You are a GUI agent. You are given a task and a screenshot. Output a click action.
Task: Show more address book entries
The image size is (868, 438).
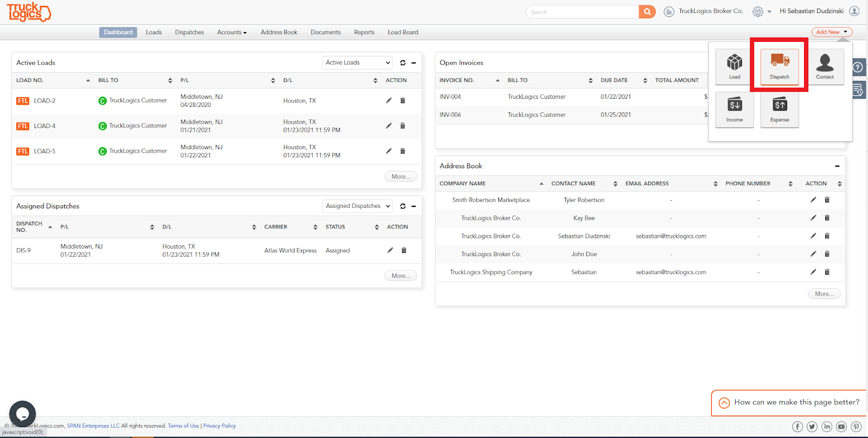pyautogui.click(x=824, y=294)
